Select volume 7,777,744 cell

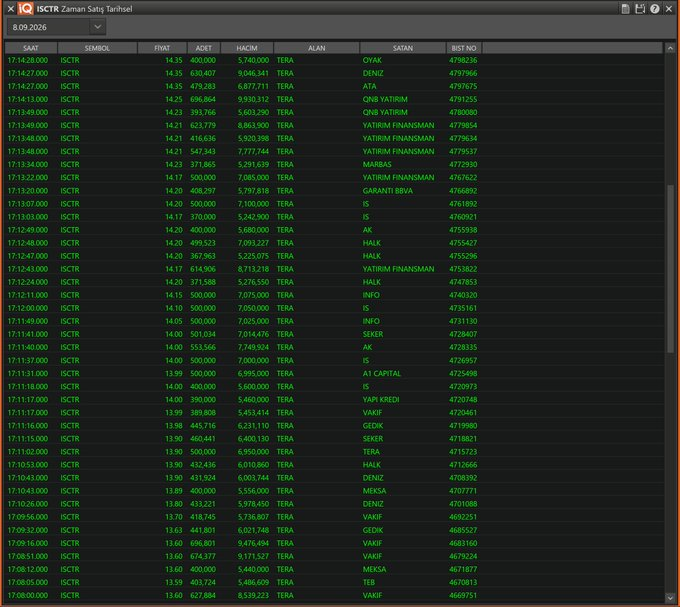pyautogui.click(x=253, y=151)
